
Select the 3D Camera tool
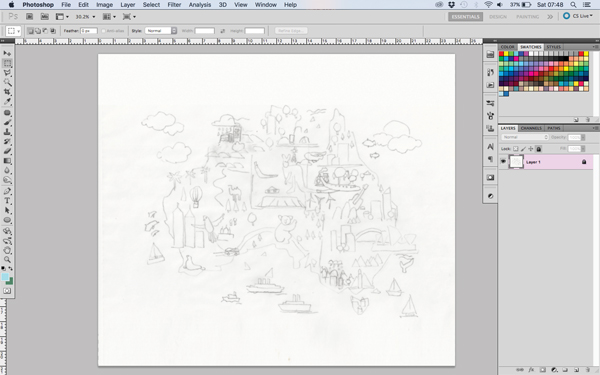point(7,241)
